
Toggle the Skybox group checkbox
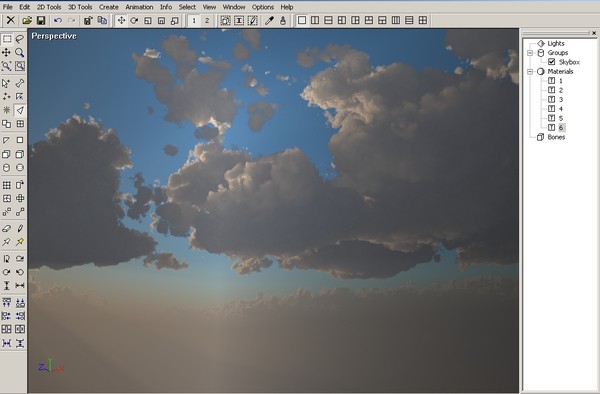click(551, 62)
